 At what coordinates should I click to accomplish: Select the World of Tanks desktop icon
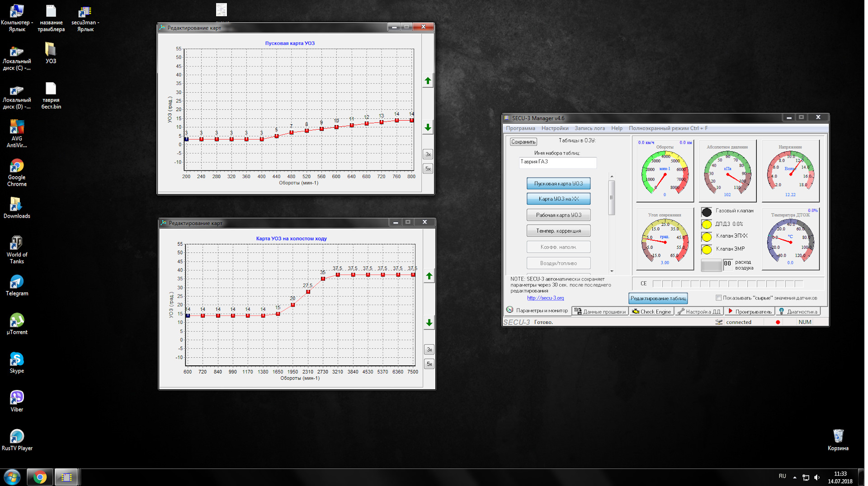pyautogui.click(x=17, y=249)
